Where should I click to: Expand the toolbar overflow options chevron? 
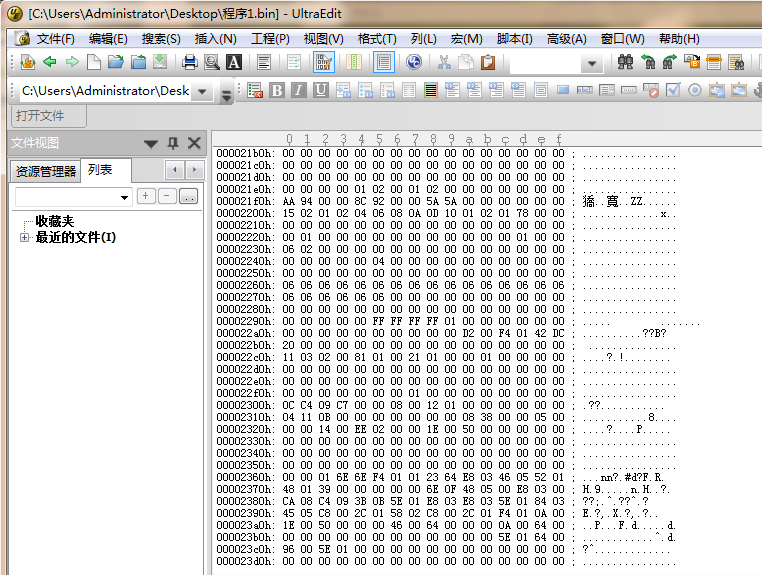[x=226, y=95]
